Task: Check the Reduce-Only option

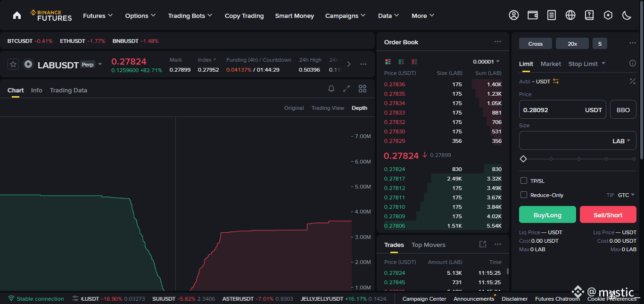Action: [x=523, y=195]
